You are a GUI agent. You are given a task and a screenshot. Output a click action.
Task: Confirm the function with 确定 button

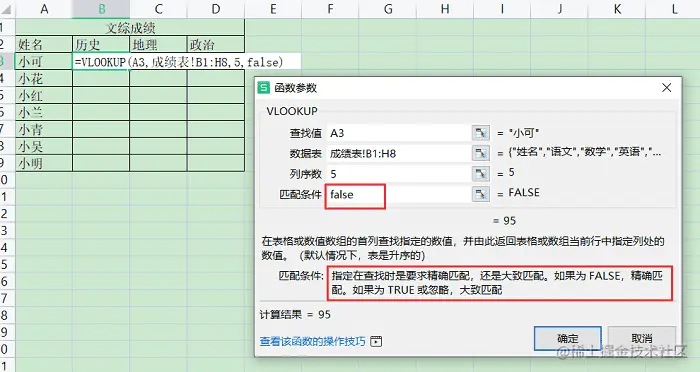click(567, 338)
